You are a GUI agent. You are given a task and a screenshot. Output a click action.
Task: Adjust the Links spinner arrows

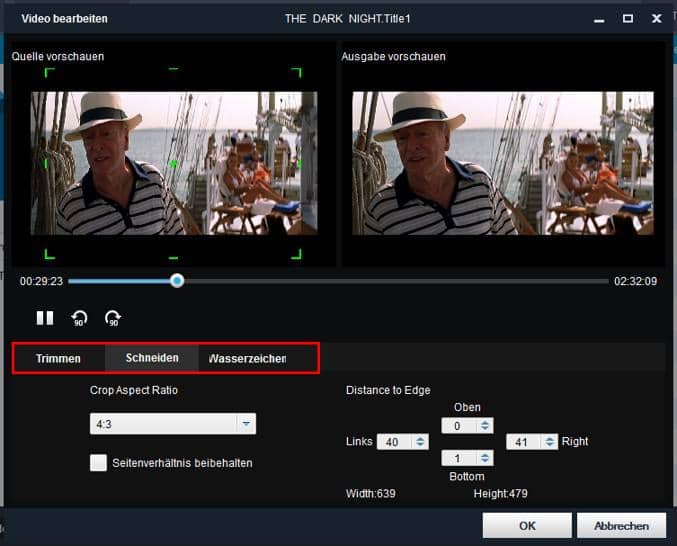(420, 442)
